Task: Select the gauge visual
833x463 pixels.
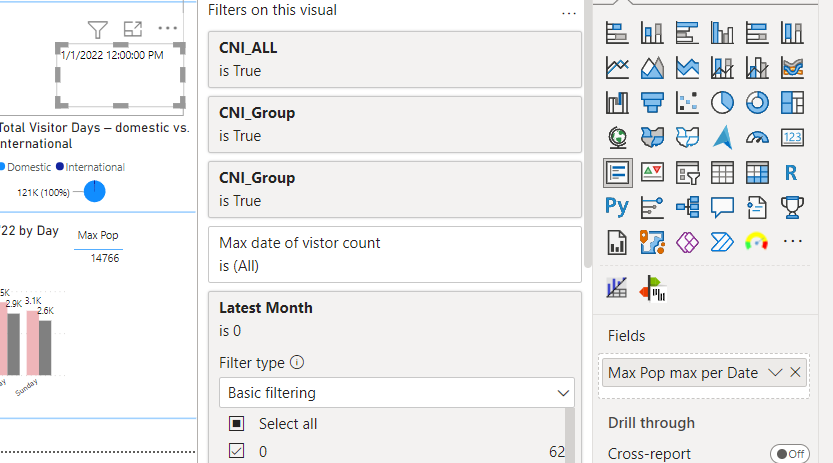Action: click(757, 138)
